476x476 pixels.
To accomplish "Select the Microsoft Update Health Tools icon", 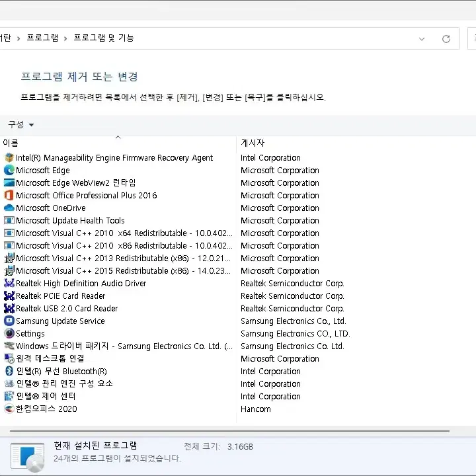I will tap(9, 220).
